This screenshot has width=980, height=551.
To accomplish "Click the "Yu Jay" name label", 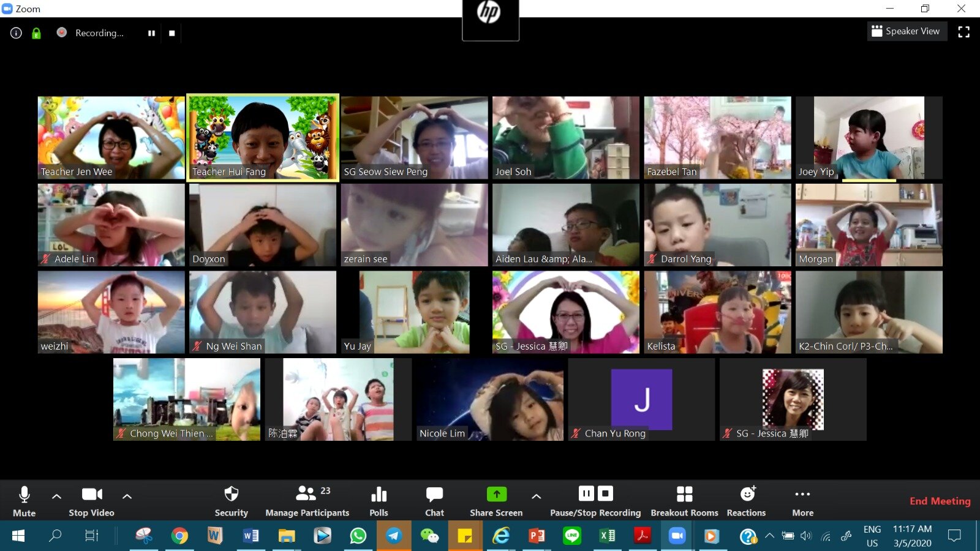I will (x=357, y=347).
